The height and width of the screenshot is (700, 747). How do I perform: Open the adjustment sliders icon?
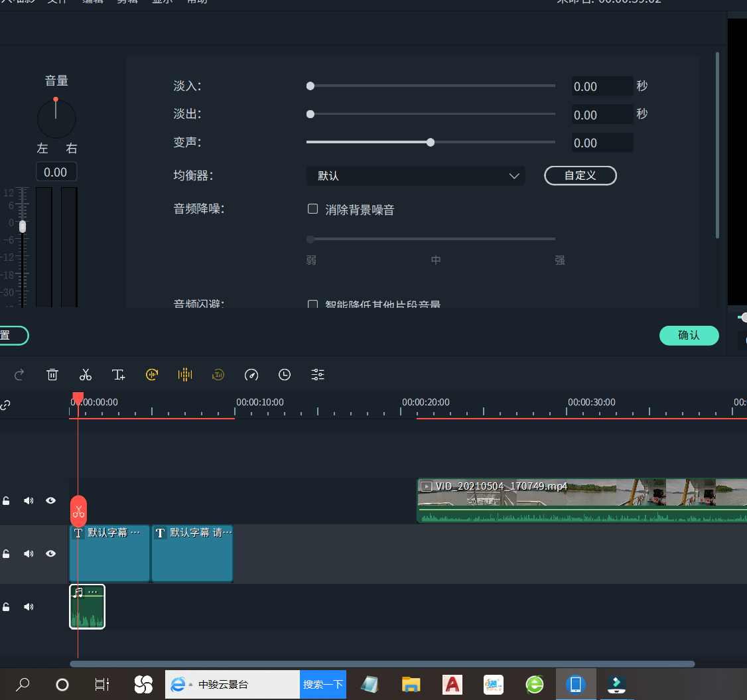click(318, 375)
